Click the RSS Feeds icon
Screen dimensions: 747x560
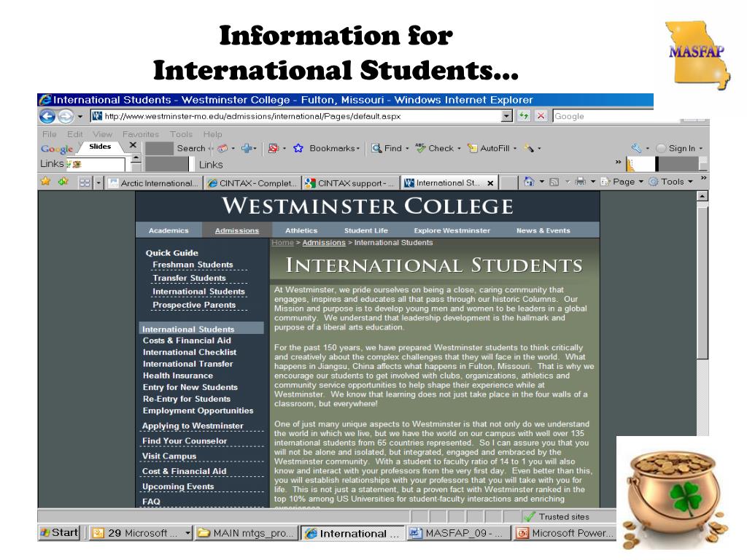click(554, 182)
